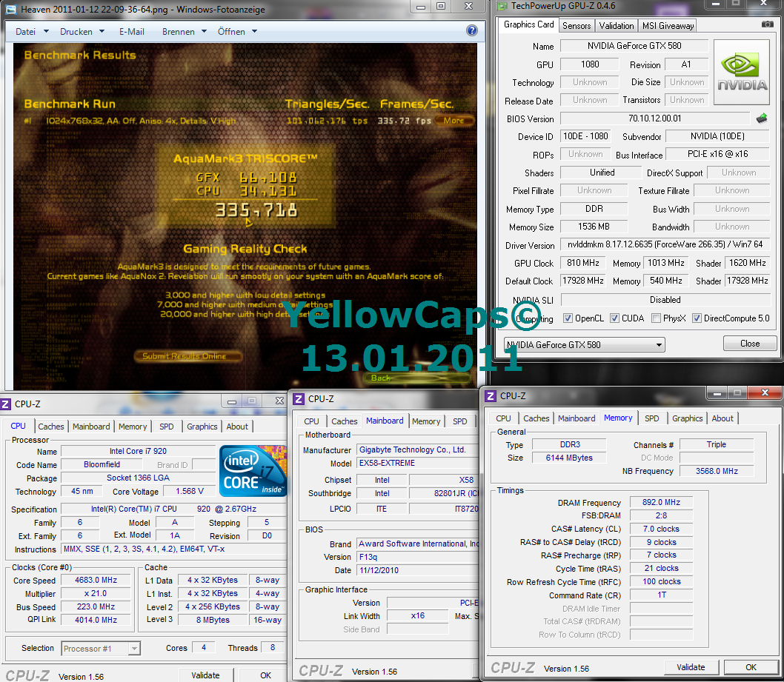This screenshot has height=682, width=784.
Task: Click the help icon in Windows-Fotoanzeige
Action: coord(471,31)
